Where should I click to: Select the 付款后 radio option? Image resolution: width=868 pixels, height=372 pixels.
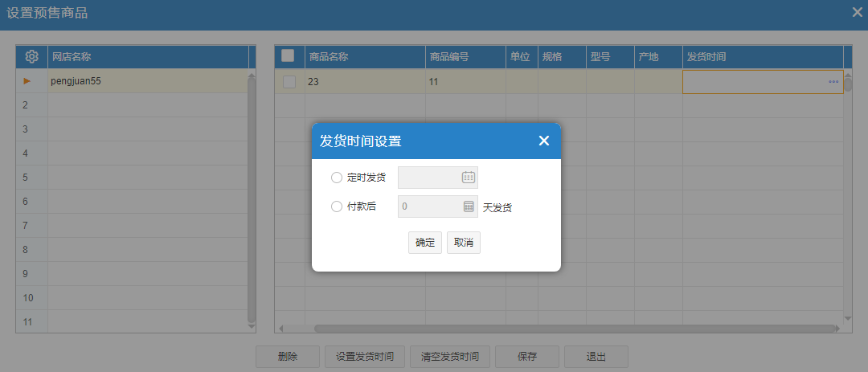(x=337, y=206)
